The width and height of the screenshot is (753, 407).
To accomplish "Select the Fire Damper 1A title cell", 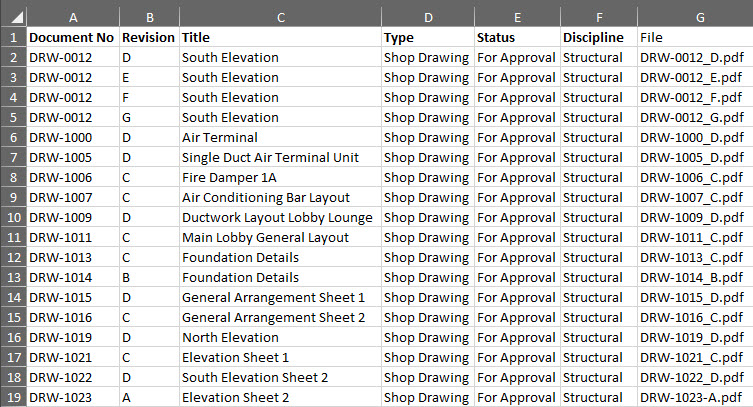I will [x=280, y=177].
